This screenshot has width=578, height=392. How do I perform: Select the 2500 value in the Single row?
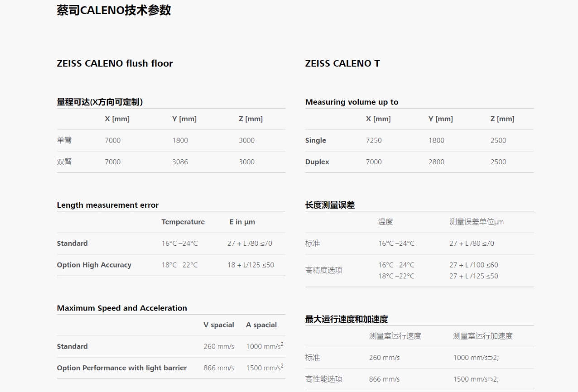(498, 140)
